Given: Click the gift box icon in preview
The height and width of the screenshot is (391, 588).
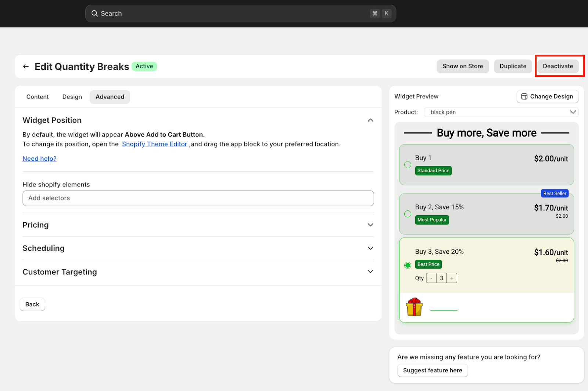Looking at the screenshot, I should pyautogui.click(x=414, y=307).
